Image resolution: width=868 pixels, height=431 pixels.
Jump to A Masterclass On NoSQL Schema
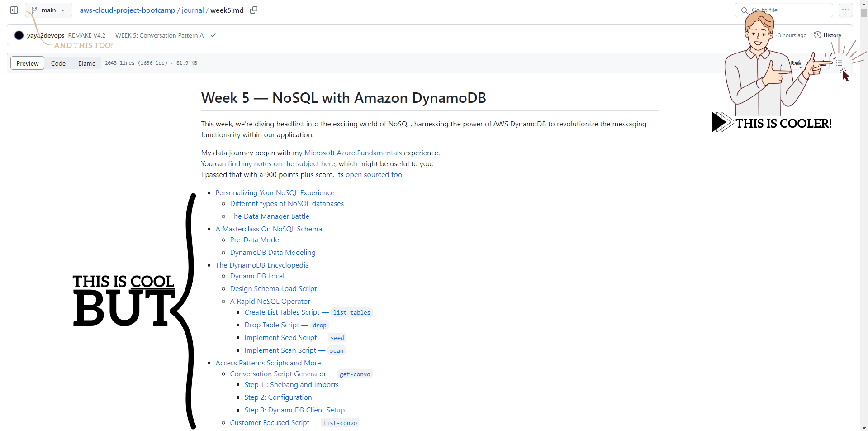tap(269, 229)
